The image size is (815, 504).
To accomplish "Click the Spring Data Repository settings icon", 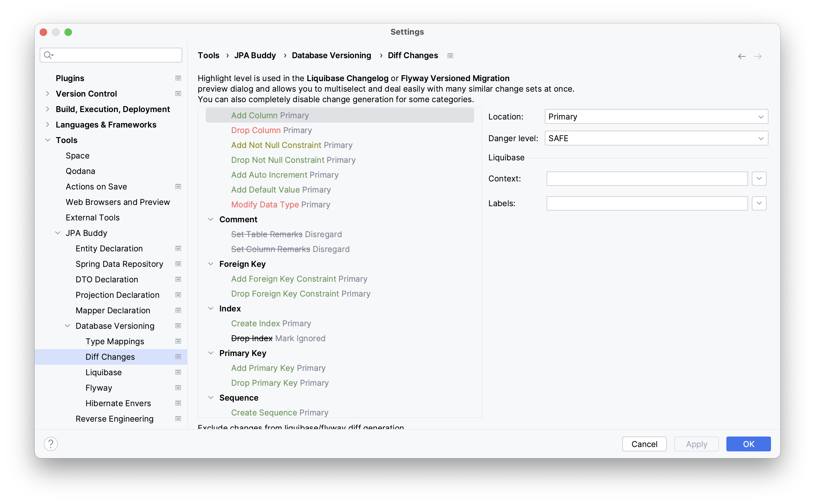I will [179, 263].
